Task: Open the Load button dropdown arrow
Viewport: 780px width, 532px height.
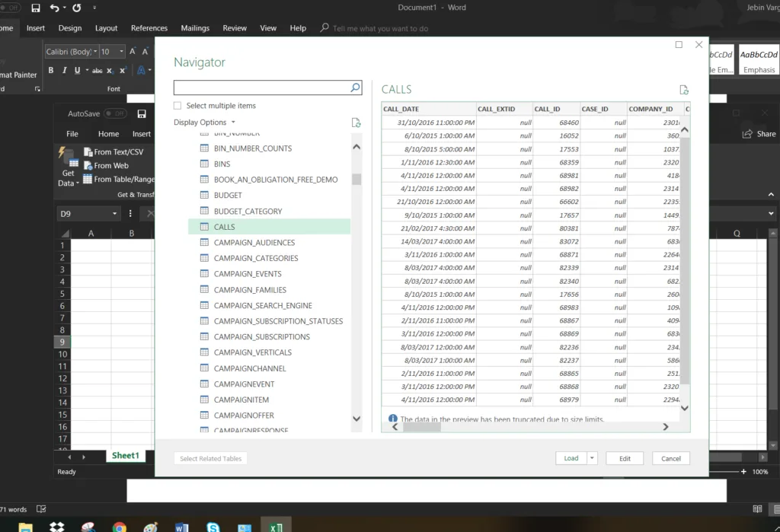Action: [x=592, y=458]
